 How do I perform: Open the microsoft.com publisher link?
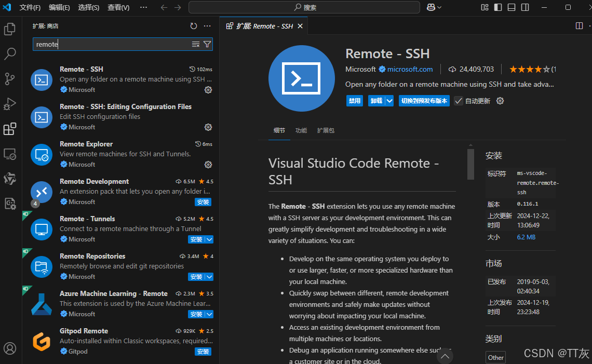point(410,69)
